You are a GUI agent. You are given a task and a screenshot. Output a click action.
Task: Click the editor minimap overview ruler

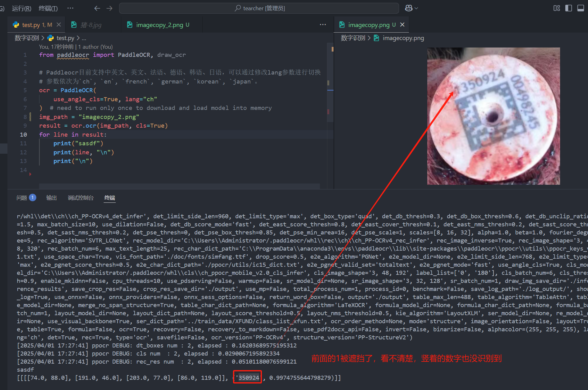[330, 116]
